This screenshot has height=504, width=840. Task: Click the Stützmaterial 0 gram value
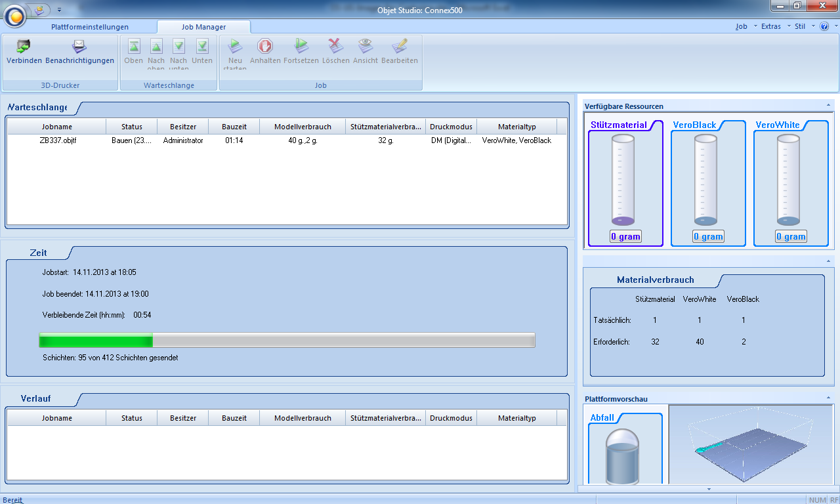pyautogui.click(x=625, y=237)
